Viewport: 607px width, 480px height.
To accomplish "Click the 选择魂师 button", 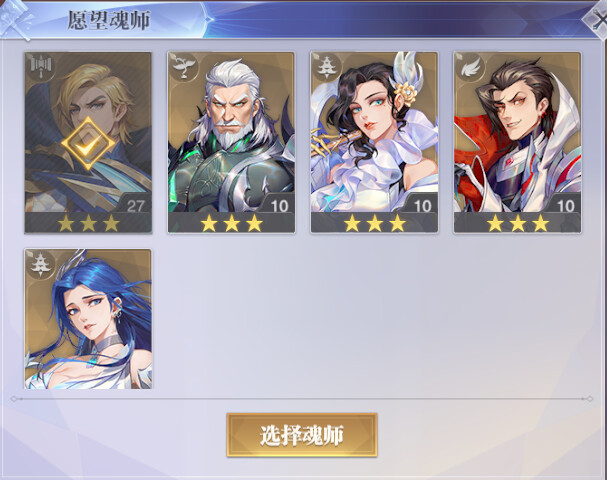I will click(x=302, y=435).
